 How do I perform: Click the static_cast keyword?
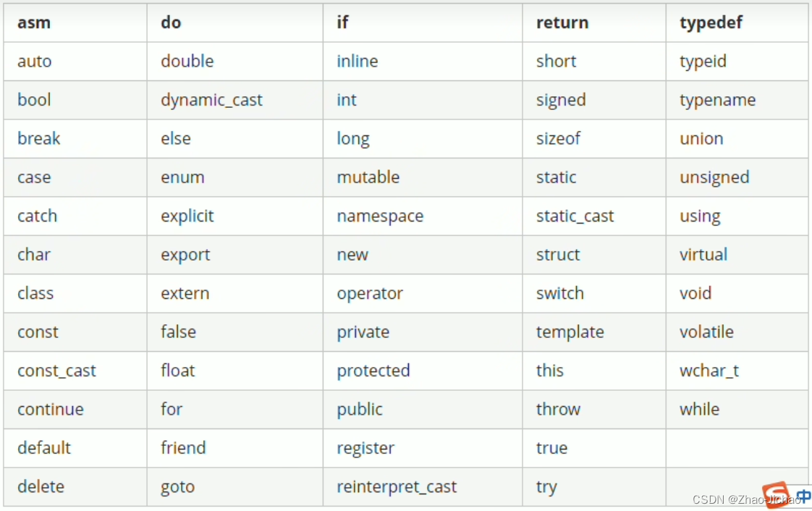(575, 216)
